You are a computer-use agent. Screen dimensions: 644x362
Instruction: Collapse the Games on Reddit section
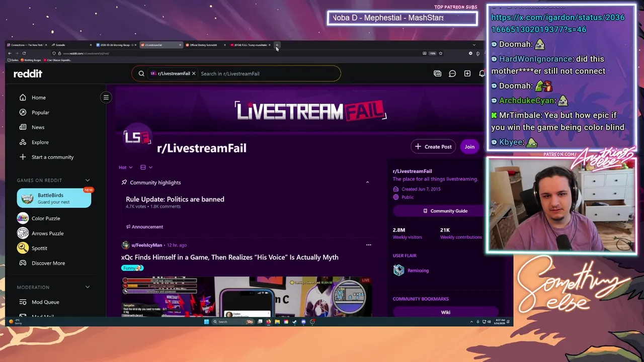point(88,180)
